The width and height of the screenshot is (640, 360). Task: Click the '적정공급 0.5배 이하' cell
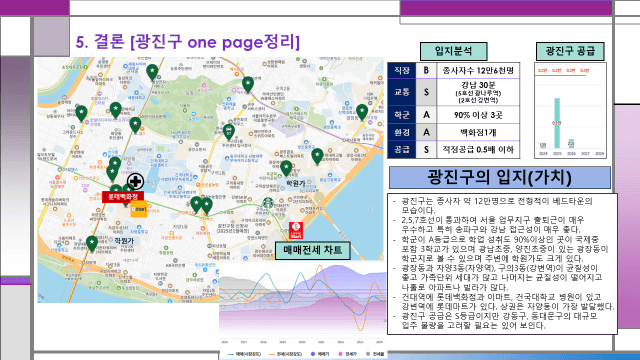(x=478, y=150)
